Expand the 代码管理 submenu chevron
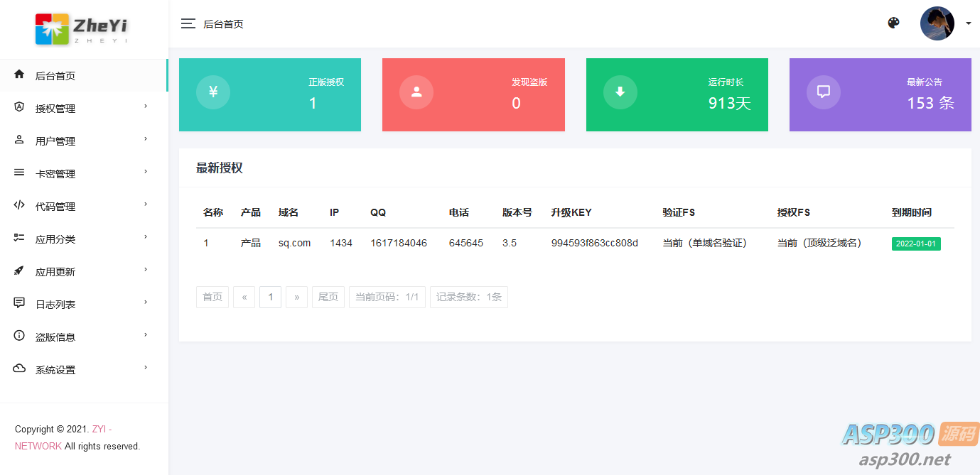The width and height of the screenshot is (980, 475). click(x=146, y=204)
